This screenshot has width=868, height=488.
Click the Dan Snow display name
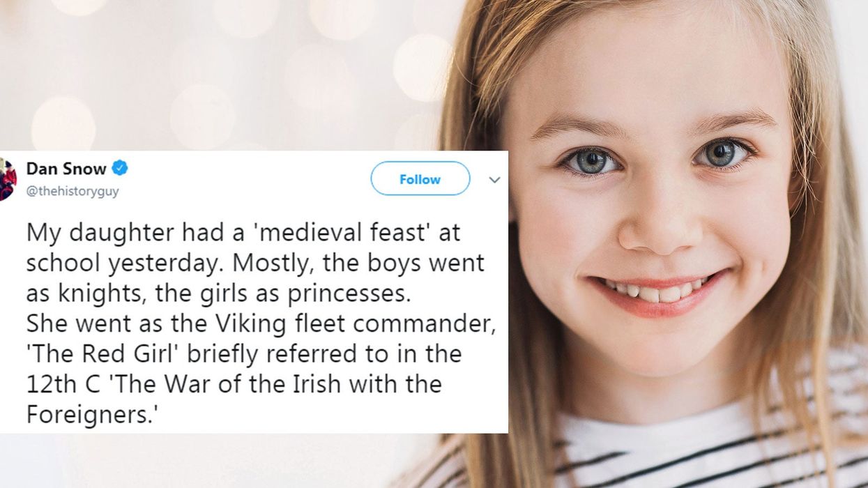point(66,168)
